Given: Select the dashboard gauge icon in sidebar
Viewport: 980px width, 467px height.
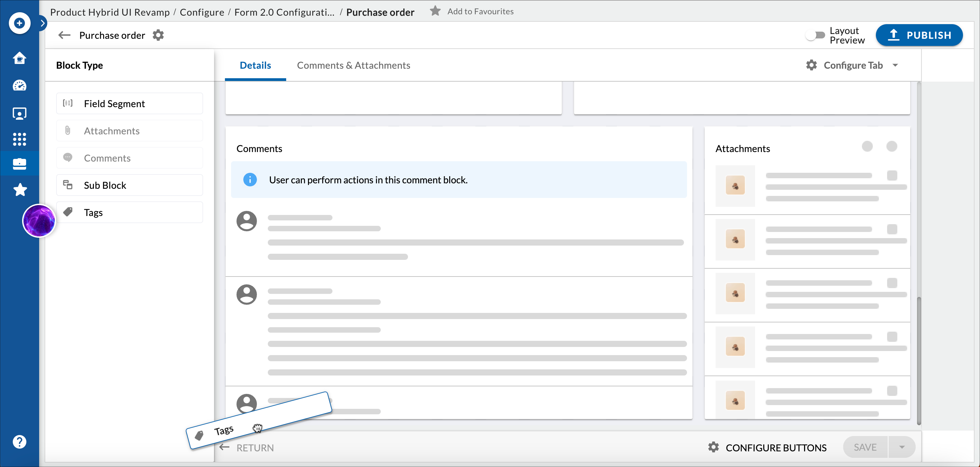Looking at the screenshot, I should (x=19, y=86).
